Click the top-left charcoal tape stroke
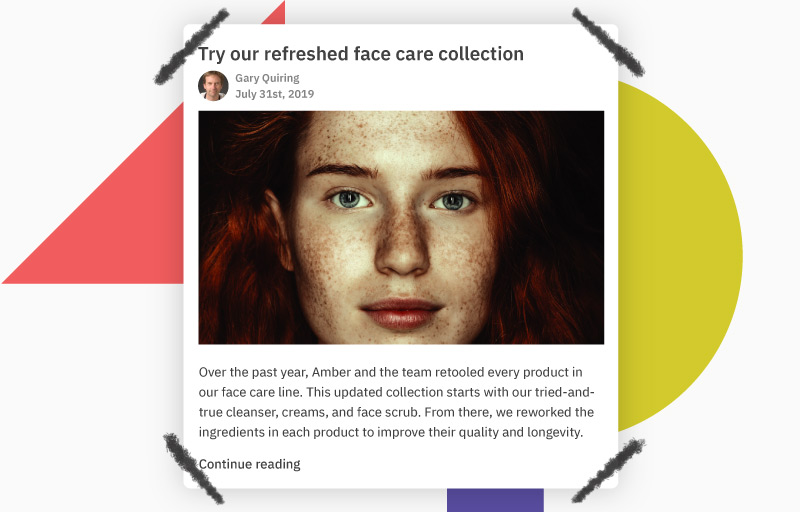This screenshot has width=800, height=512. point(191,47)
